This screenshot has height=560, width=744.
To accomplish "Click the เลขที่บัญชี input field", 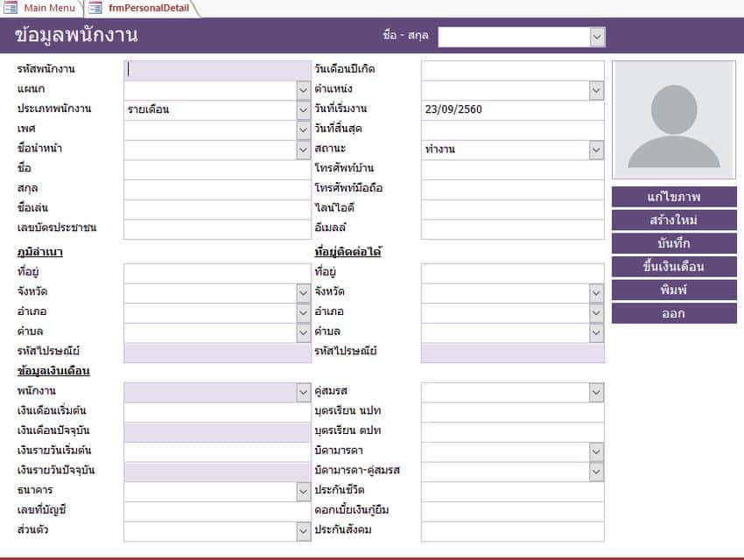I will pos(217,512).
